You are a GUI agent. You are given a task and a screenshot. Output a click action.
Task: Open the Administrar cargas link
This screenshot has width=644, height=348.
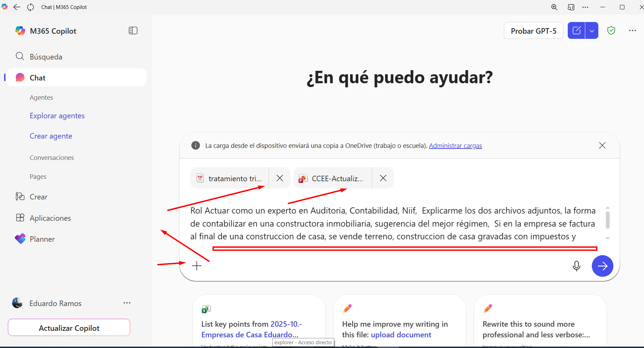click(455, 146)
